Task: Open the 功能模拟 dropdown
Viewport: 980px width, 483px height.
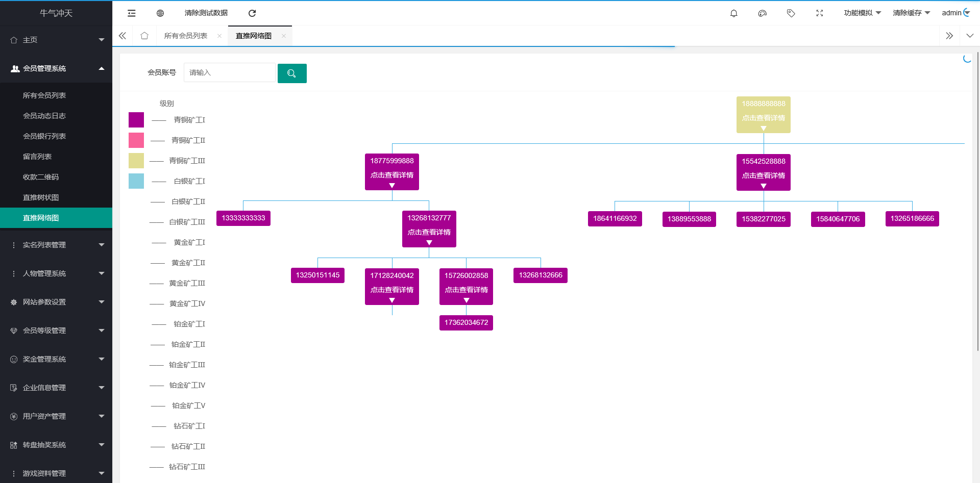Action: click(x=862, y=13)
